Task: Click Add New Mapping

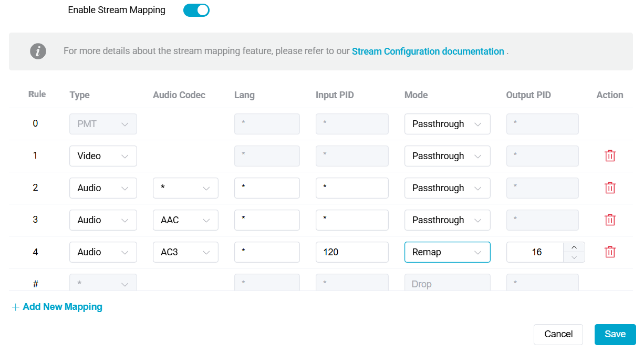Action: coord(57,307)
